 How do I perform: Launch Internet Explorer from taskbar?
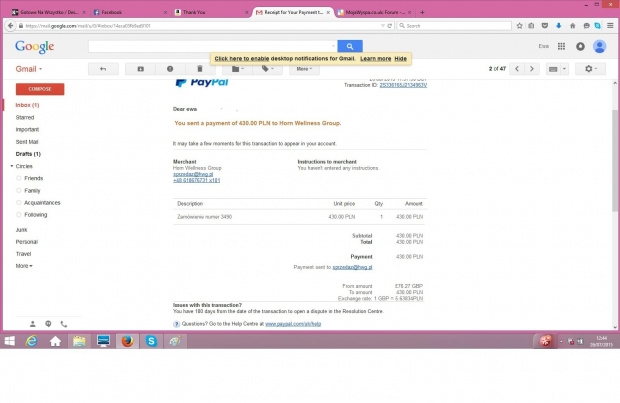[x=31, y=341]
